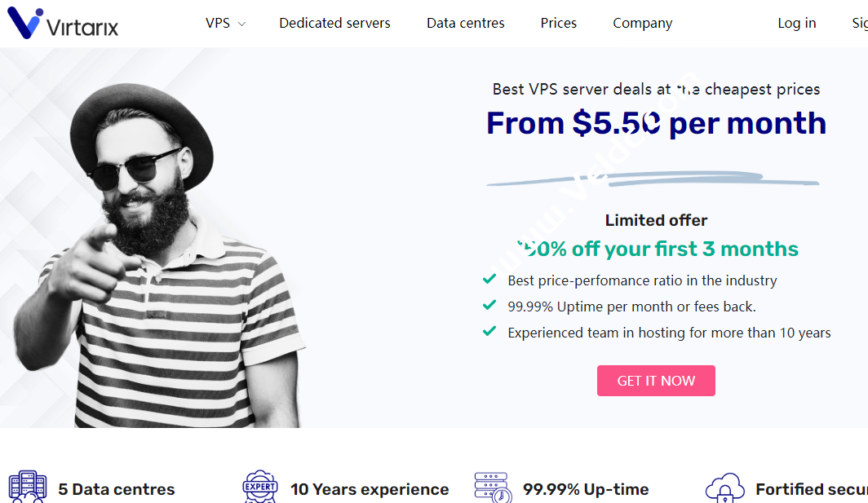Click the Virtarix brand name text

tap(82, 28)
